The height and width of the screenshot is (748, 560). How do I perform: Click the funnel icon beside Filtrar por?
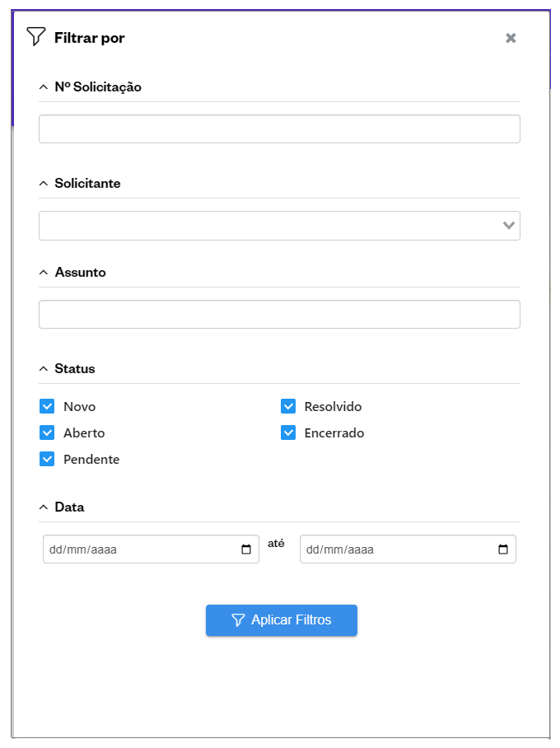[x=35, y=37]
